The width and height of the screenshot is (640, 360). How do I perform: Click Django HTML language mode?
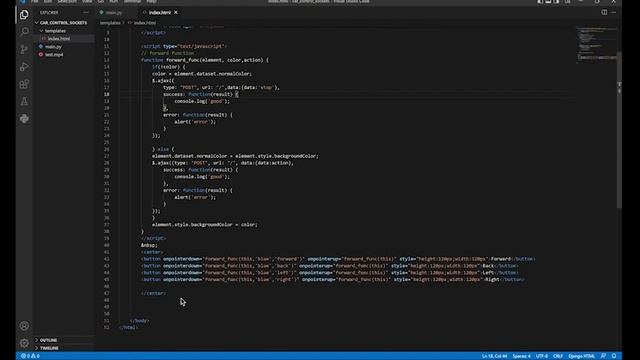(582, 356)
